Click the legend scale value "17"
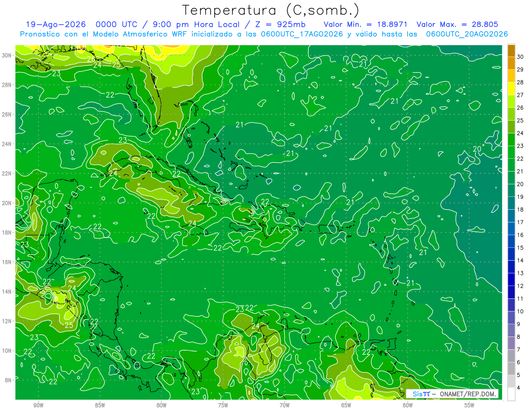This screenshot has height=411, width=532. (x=520, y=223)
